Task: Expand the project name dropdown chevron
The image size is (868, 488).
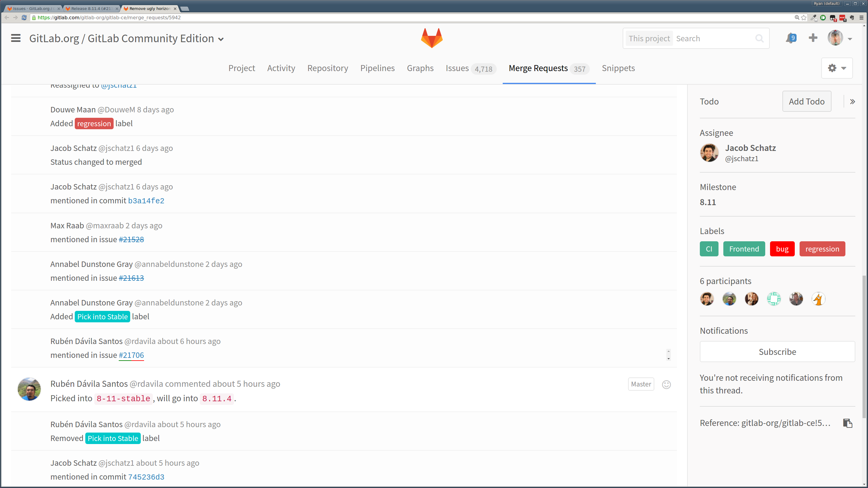Action: point(221,39)
